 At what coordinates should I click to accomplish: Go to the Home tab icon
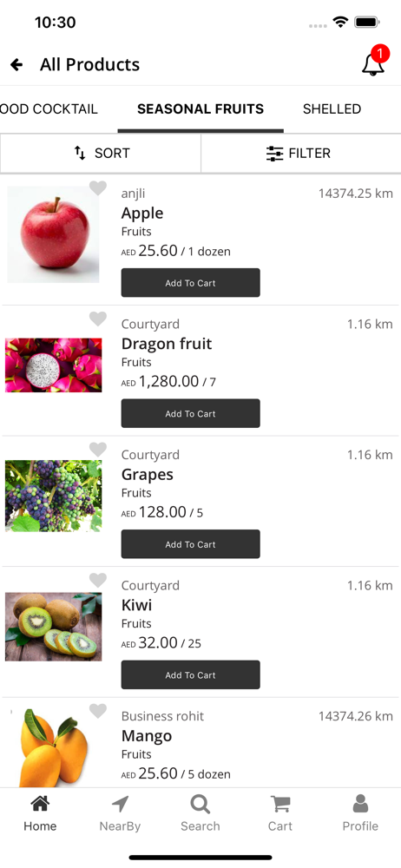[x=40, y=803]
